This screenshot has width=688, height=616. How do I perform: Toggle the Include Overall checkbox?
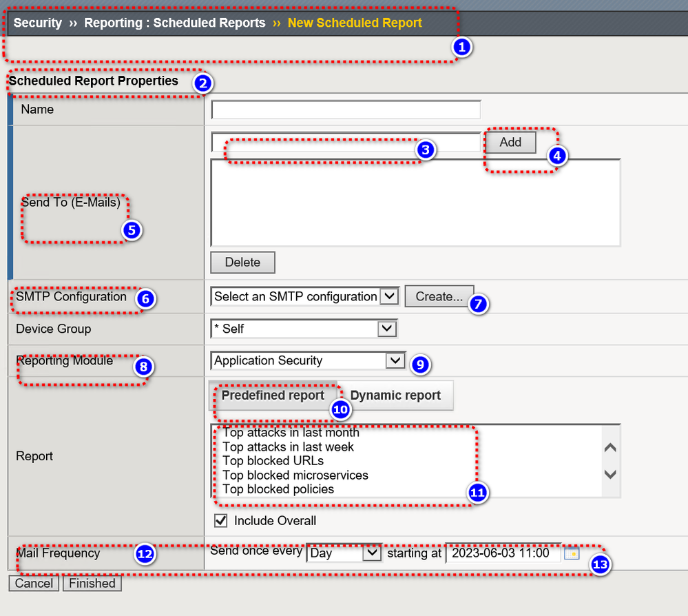(221, 521)
